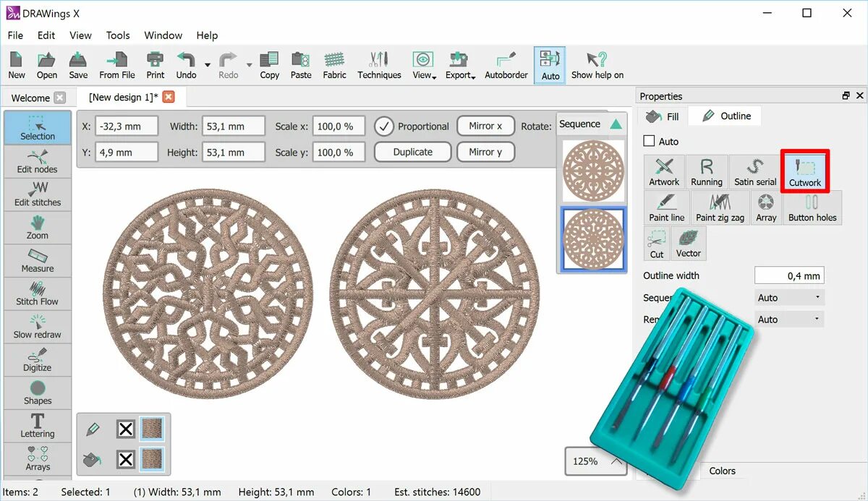
Task: Select the Zoom tool in sidebar
Action: pos(38,228)
